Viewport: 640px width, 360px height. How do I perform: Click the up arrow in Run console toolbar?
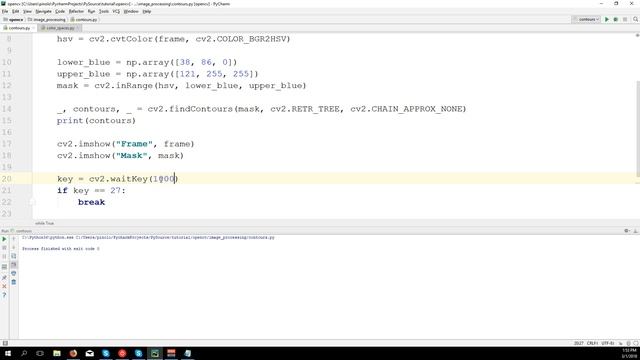[13, 239]
